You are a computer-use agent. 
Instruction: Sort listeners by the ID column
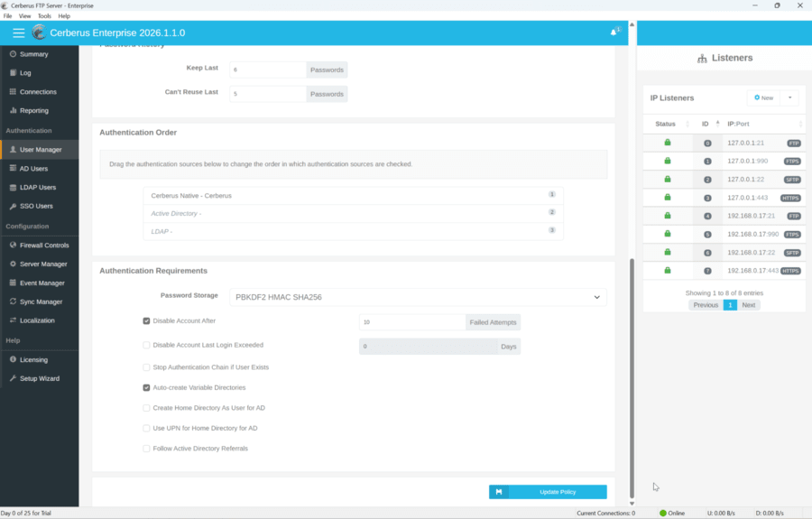[706, 124]
